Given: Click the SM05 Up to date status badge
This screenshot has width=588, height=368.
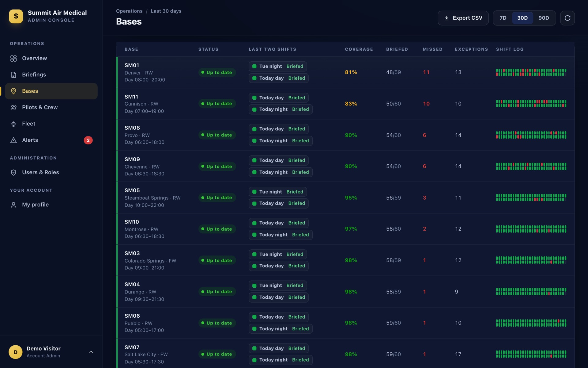Looking at the screenshot, I should click(217, 198).
